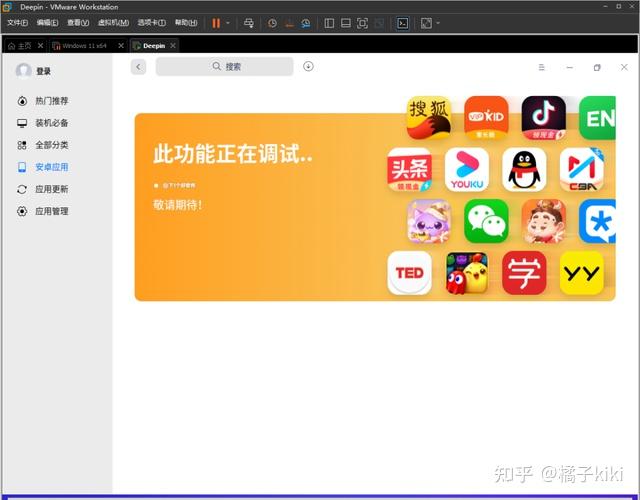Open the 查看 menu
The image size is (640, 500).
(x=78, y=23)
